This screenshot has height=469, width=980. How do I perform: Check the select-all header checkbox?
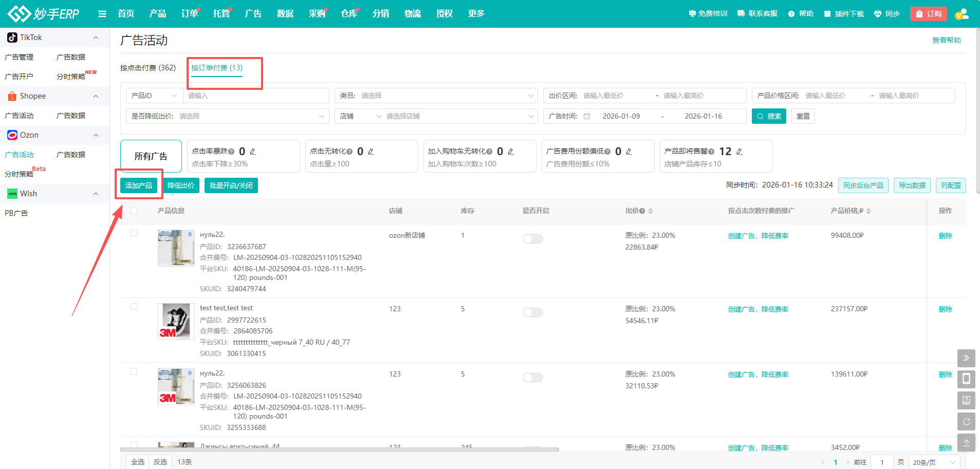pyautogui.click(x=134, y=211)
